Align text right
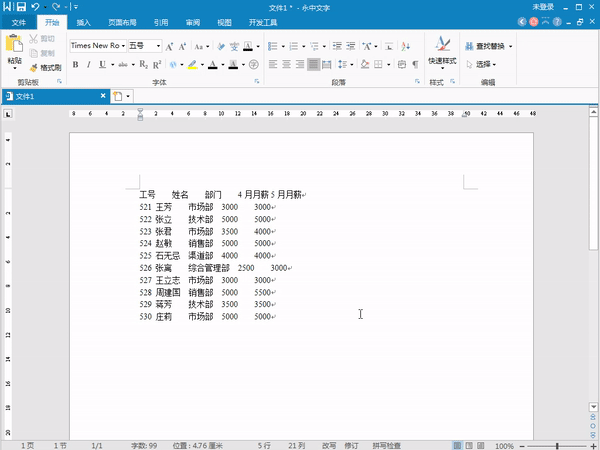The width and height of the screenshot is (600, 450). [300, 64]
